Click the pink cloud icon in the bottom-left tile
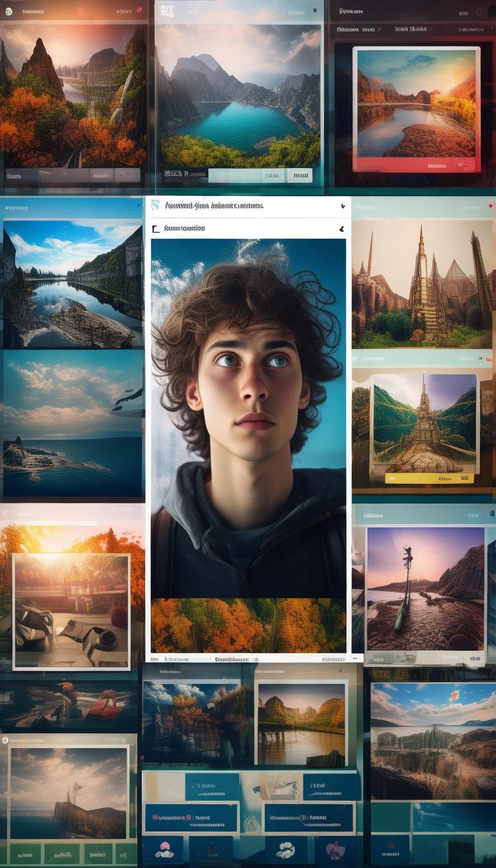496x868 pixels. click(164, 851)
